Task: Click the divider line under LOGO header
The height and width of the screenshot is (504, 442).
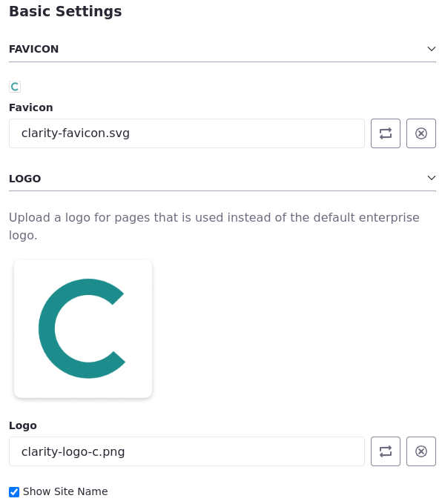Action: [222, 191]
